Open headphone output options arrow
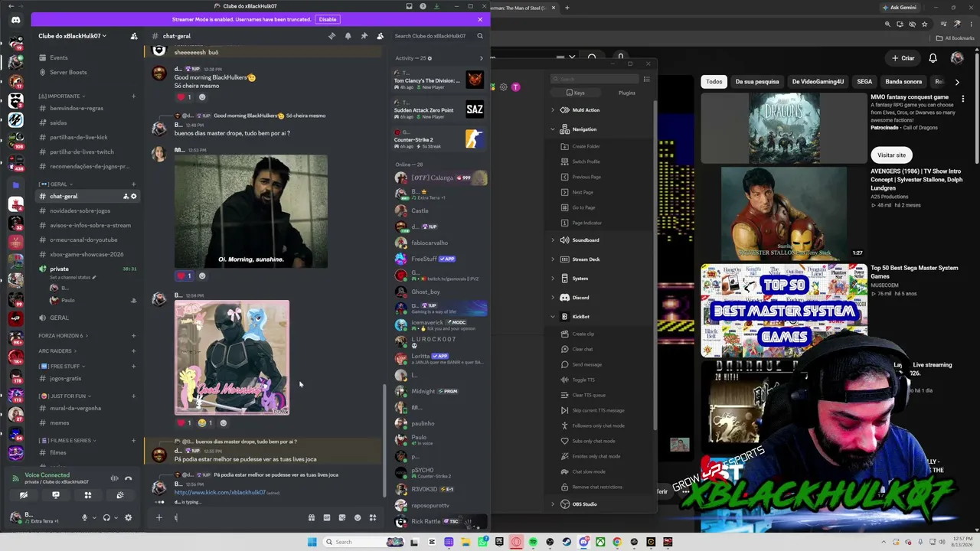 (x=116, y=517)
